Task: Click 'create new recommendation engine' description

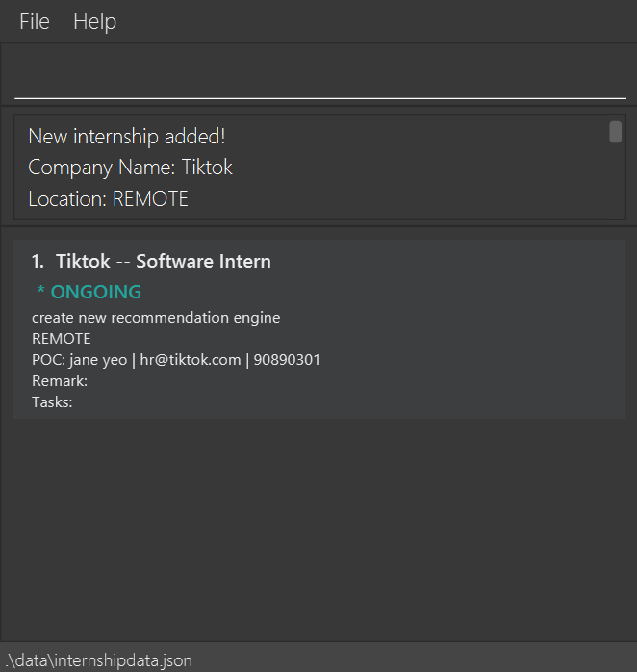Action: 156,318
